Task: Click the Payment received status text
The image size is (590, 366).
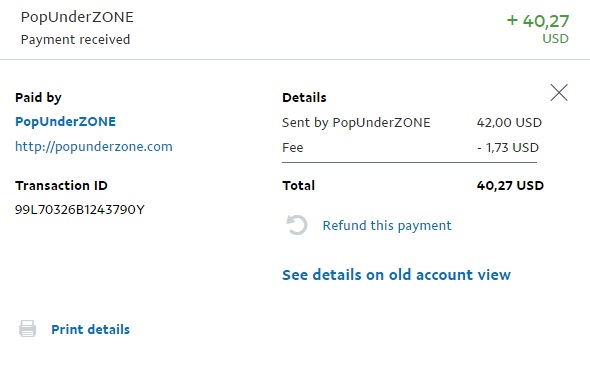Action: (75, 39)
